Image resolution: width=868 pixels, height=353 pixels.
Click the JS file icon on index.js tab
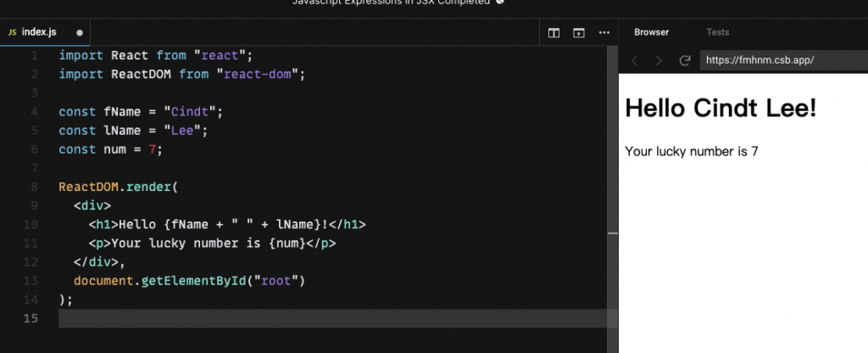[x=12, y=33]
